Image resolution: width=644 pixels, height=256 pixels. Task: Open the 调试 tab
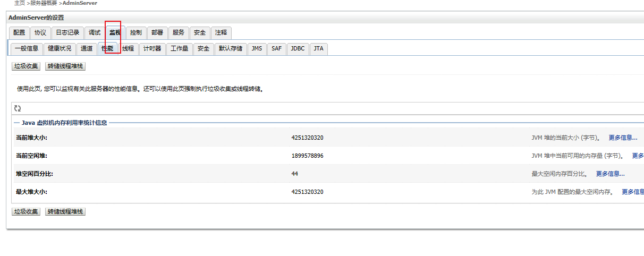point(95,33)
